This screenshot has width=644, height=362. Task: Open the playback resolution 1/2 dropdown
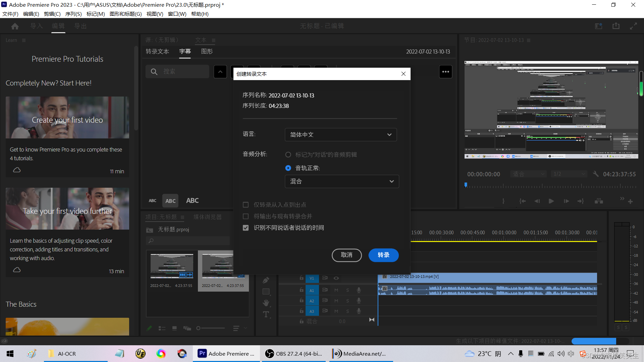[569, 174]
